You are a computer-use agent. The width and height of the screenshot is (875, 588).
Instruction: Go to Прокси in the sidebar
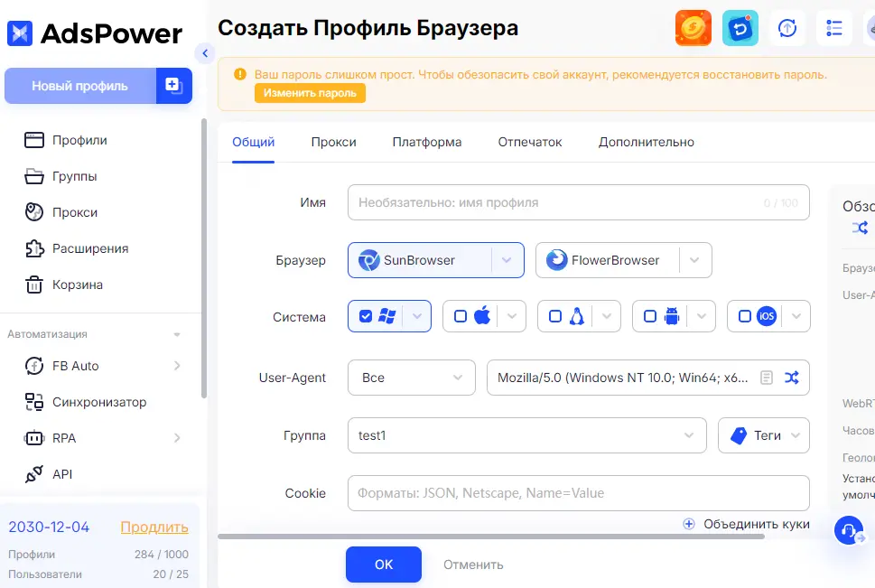(61, 212)
